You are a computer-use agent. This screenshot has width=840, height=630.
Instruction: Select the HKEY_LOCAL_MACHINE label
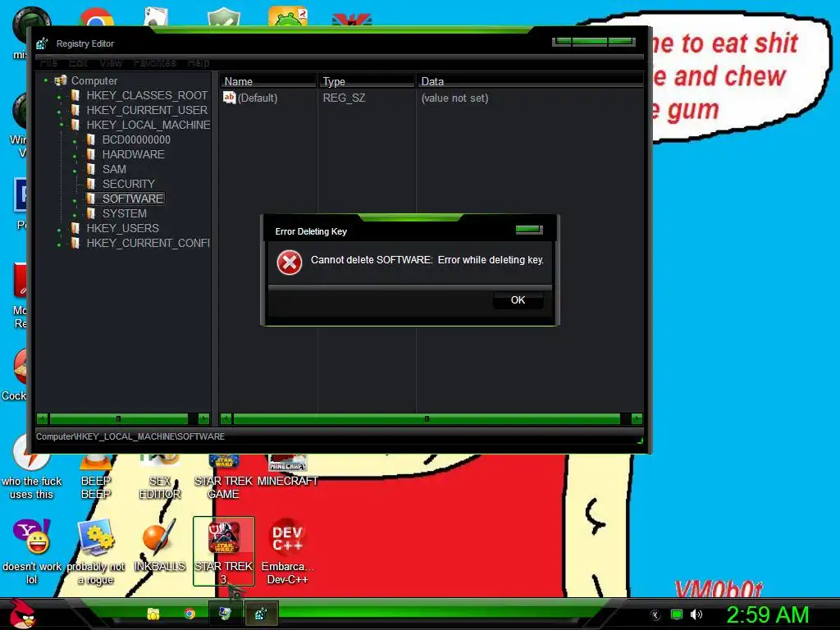(148, 125)
